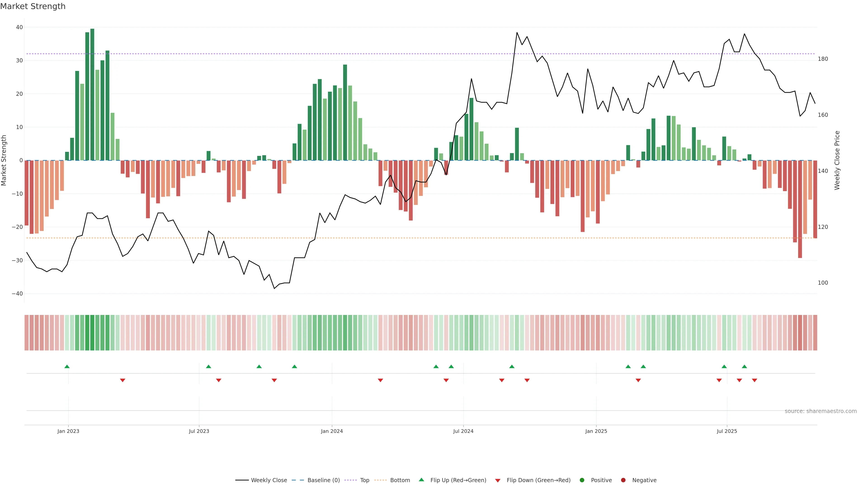The height and width of the screenshot is (488, 868).
Task: Click the green Positive circle in legend
Action: [582, 480]
